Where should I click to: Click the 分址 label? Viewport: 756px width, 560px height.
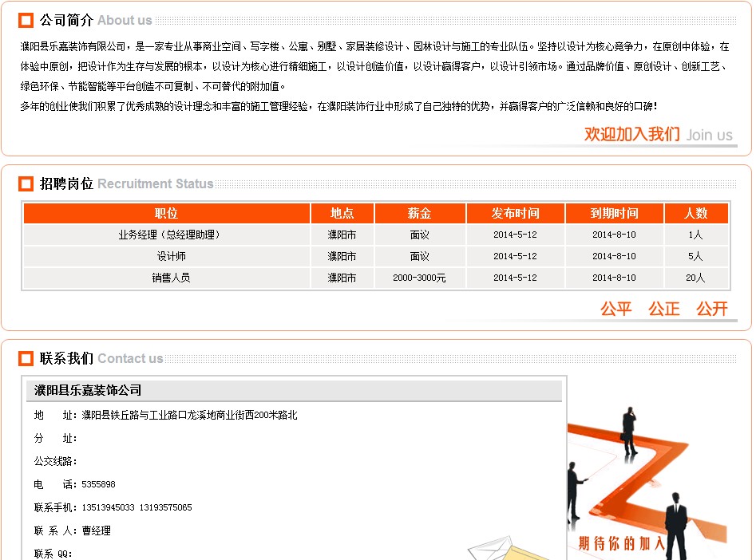click(x=55, y=438)
